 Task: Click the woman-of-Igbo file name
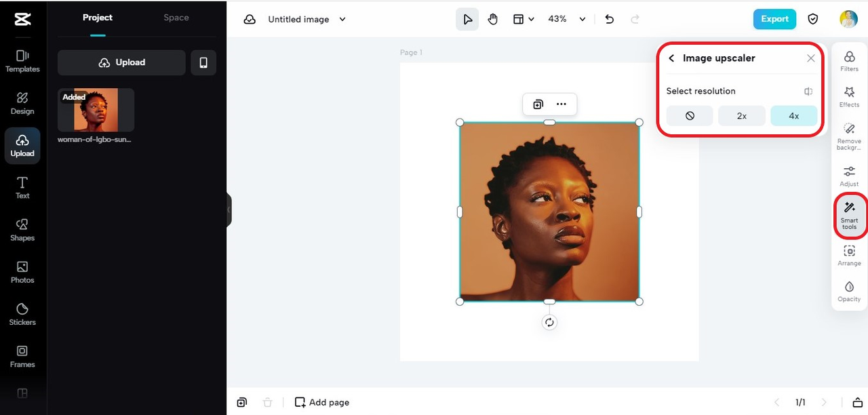(x=94, y=139)
